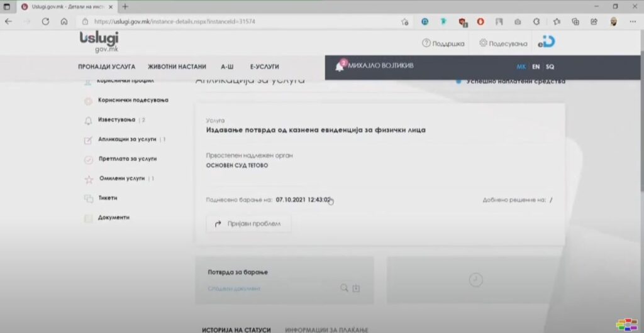The width and height of the screenshot is (644, 333).
Task: Open the ЖИВОТНИ НАСТАНИ menu
Action: 177,67
